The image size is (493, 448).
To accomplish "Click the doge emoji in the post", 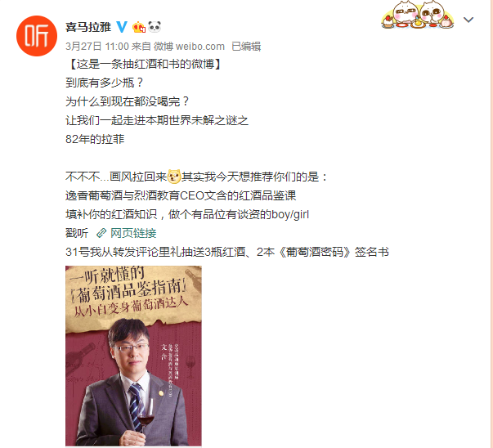I will (174, 177).
